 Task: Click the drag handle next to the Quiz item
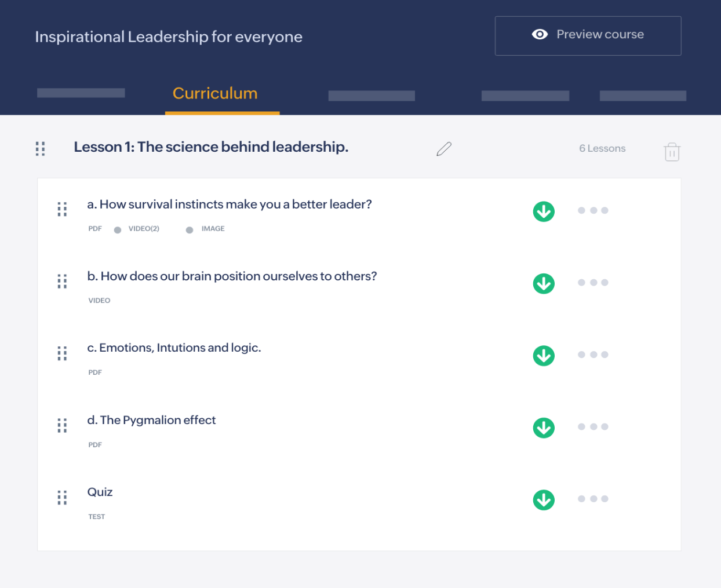62,498
